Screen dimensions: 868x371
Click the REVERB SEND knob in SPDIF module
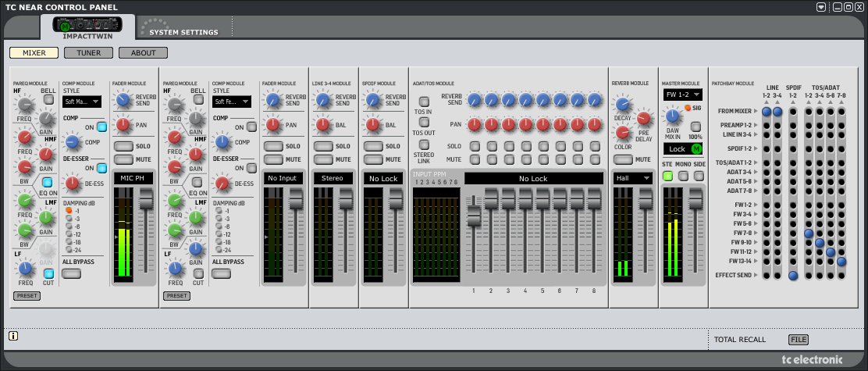(x=372, y=100)
